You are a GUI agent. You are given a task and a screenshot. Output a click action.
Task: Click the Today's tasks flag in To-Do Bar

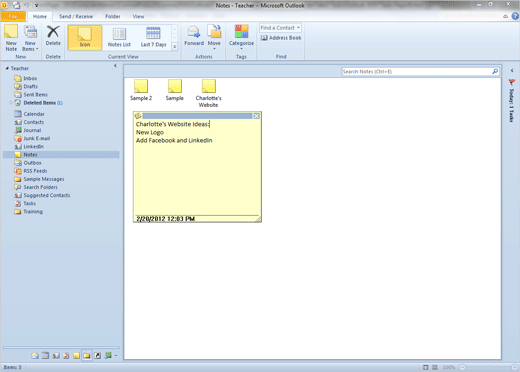(x=512, y=82)
